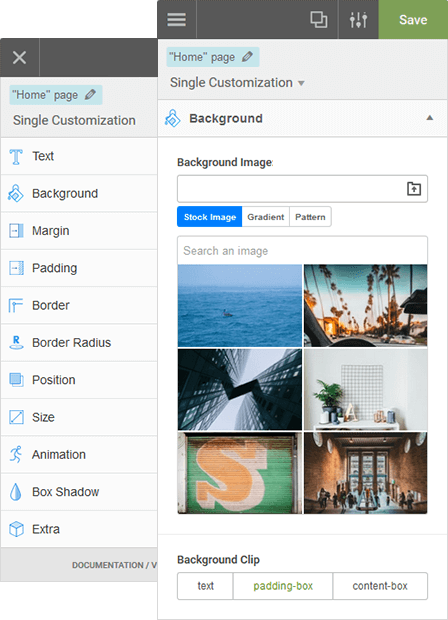Collapse the Background section arrow
The image size is (448, 620).
(430, 118)
